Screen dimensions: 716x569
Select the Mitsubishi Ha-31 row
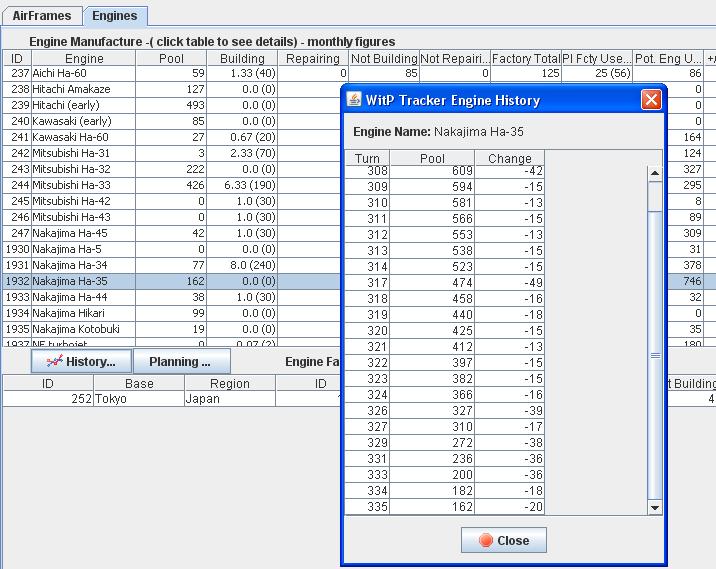172,153
